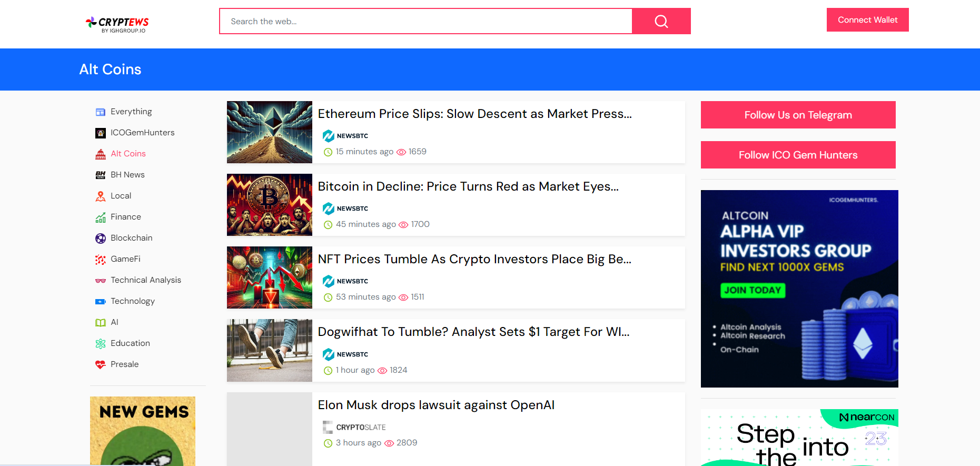This screenshot has width=980, height=466.
Task: Open the Finance category
Action: click(x=126, y=217)
